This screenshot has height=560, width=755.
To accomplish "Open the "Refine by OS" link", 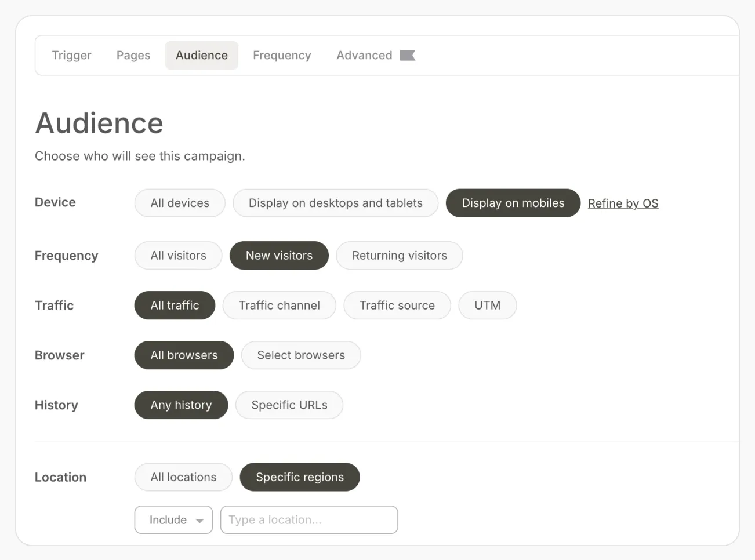I will pos(623,203).
